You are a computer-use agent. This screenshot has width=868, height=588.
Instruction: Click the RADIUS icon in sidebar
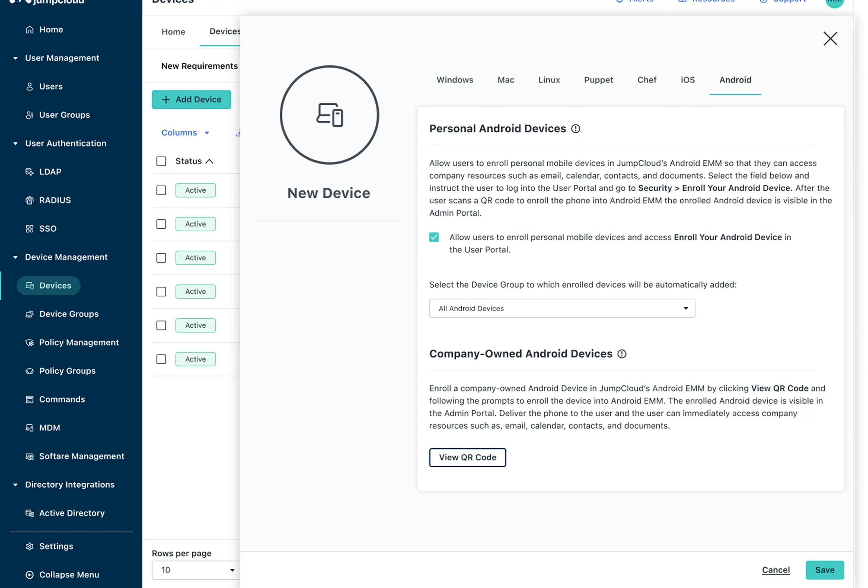tap(30, 200)
